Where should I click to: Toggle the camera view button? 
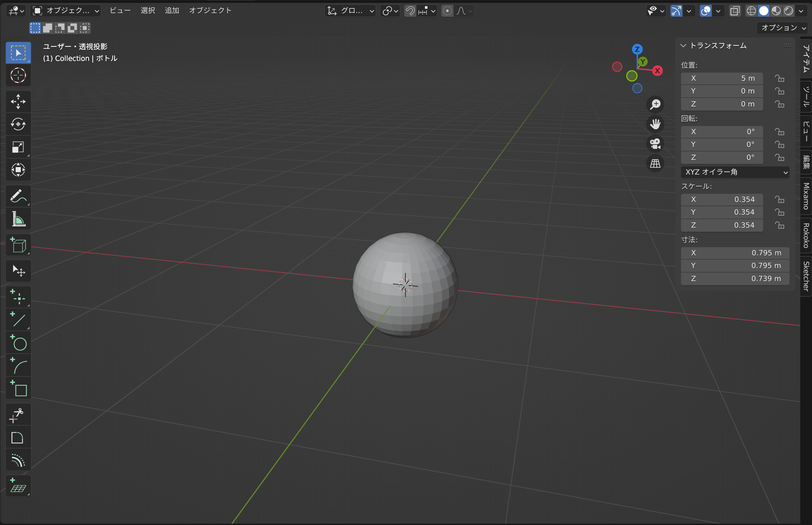click(x=655, y=144)
